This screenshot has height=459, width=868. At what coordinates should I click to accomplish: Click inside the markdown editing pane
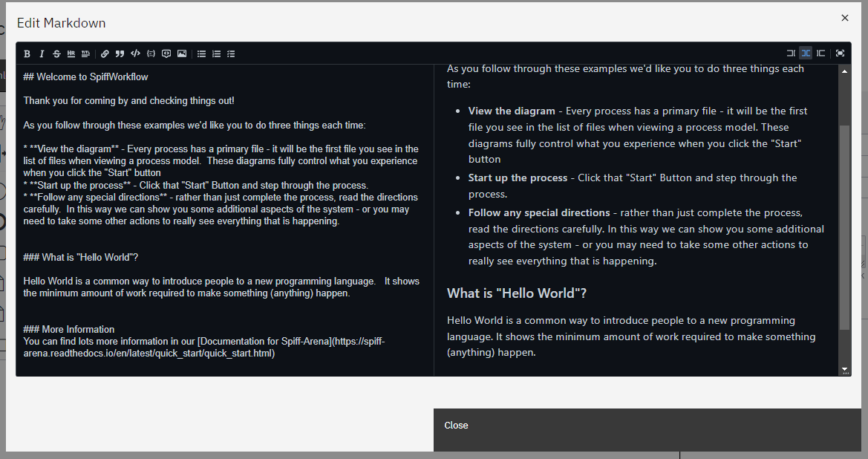[x=223, y=223]
